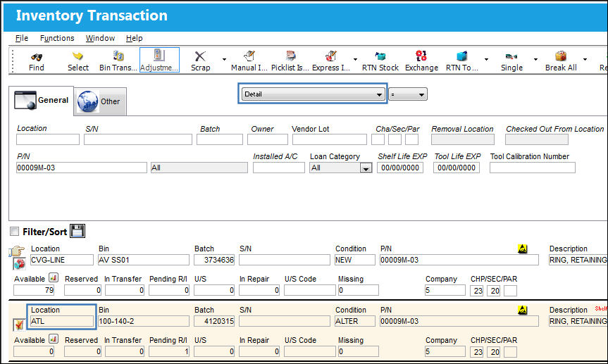Image resolution: width=608 pixels, height=364 pixels.
Task: Open the Window menu
Action: [x=100, y=38]
